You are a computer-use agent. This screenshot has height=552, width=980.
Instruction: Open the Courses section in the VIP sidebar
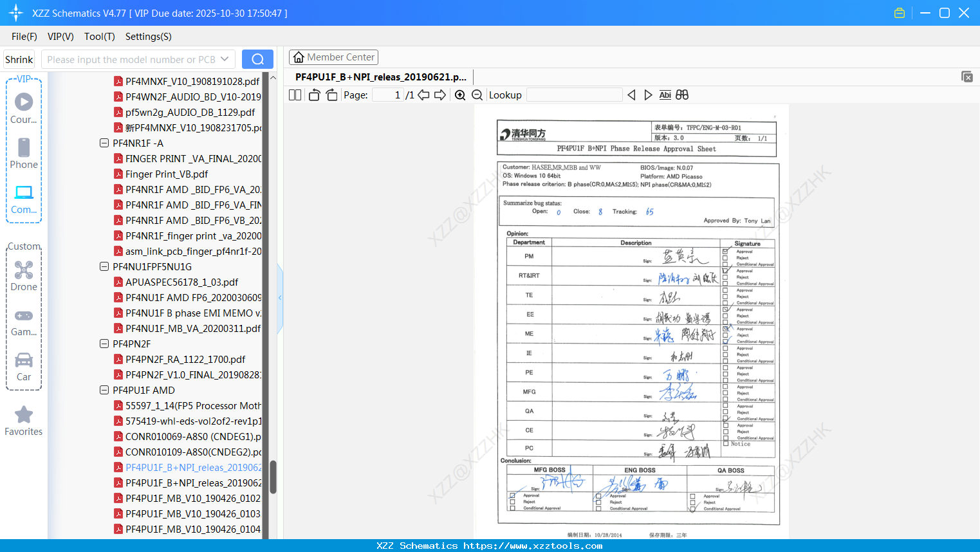coord(24,108)
